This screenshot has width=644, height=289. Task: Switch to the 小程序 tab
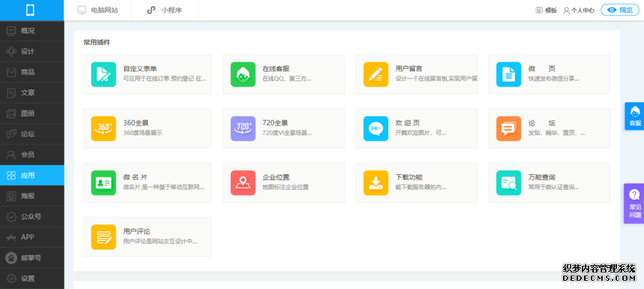[165, 11]
